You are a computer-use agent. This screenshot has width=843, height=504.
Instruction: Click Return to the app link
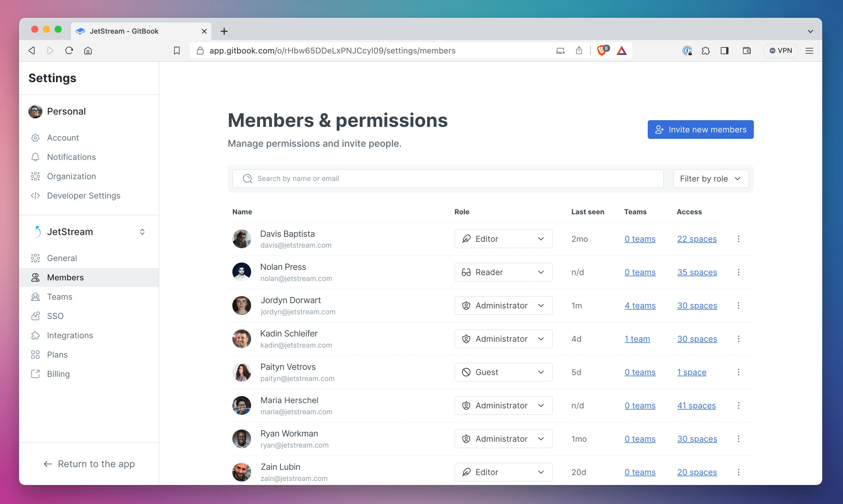89,464
